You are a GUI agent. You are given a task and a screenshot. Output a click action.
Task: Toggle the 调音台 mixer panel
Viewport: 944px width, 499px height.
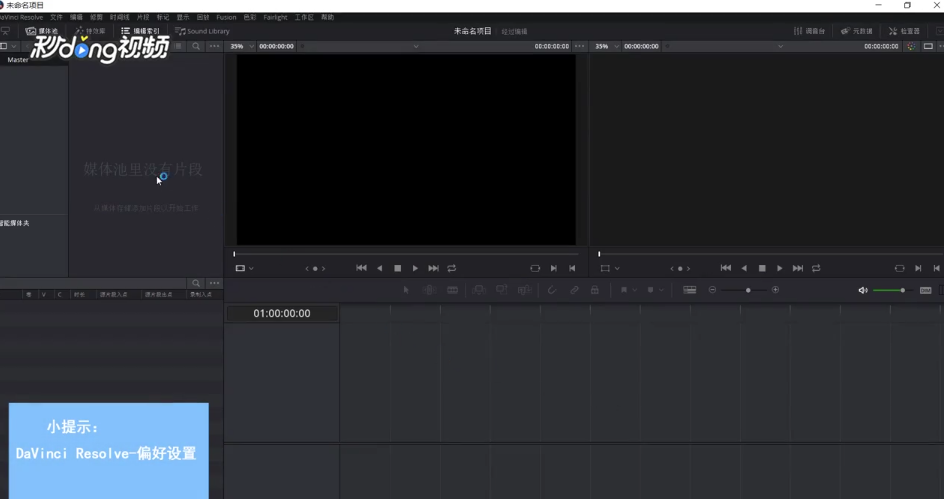(809, 31)
